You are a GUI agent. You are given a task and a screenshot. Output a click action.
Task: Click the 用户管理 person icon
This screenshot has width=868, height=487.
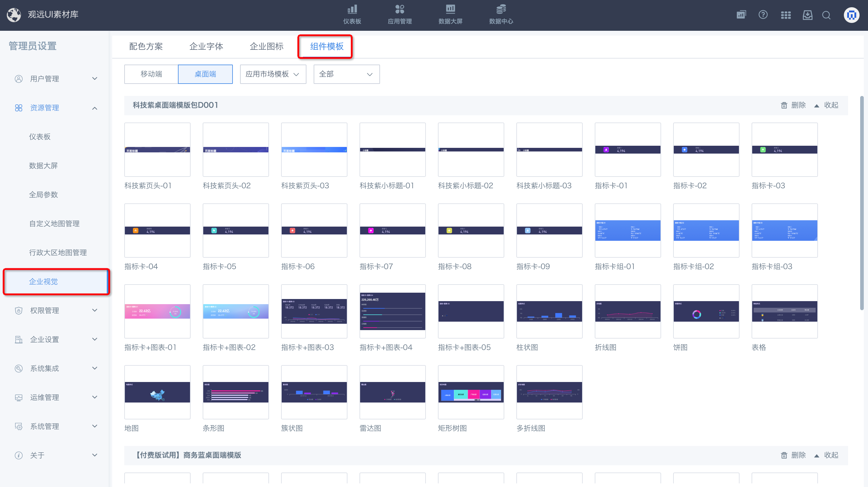[18, 79]
